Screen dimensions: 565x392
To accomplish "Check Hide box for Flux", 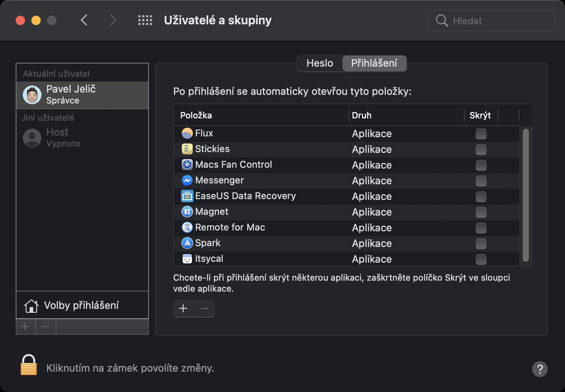I will coord(481,134).
